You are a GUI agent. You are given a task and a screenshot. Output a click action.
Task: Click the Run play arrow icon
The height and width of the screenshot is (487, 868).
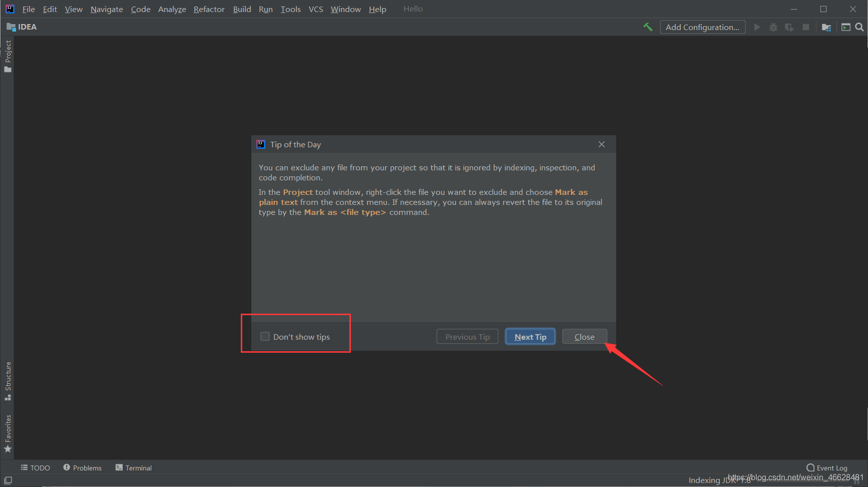point(757,27)
